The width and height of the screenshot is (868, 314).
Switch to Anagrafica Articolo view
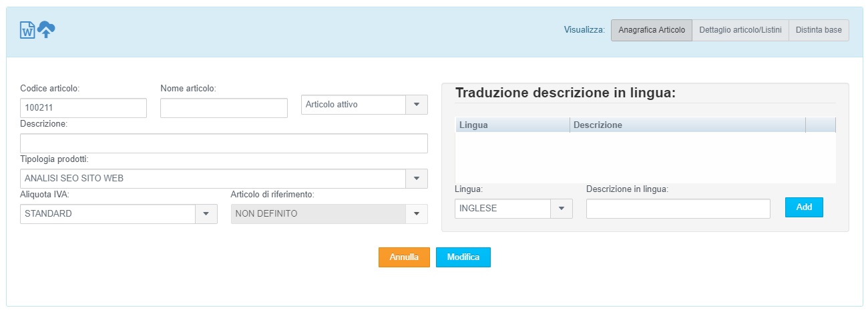[x=651, y=31]
